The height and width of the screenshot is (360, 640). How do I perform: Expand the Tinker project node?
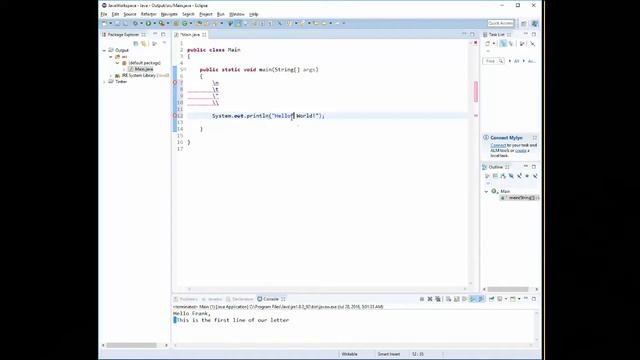click(104, 82)
